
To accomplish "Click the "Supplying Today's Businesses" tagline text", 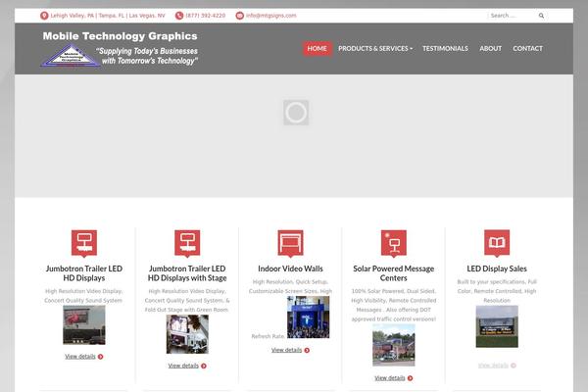I will pyautogui.click(x=147, y=56).
